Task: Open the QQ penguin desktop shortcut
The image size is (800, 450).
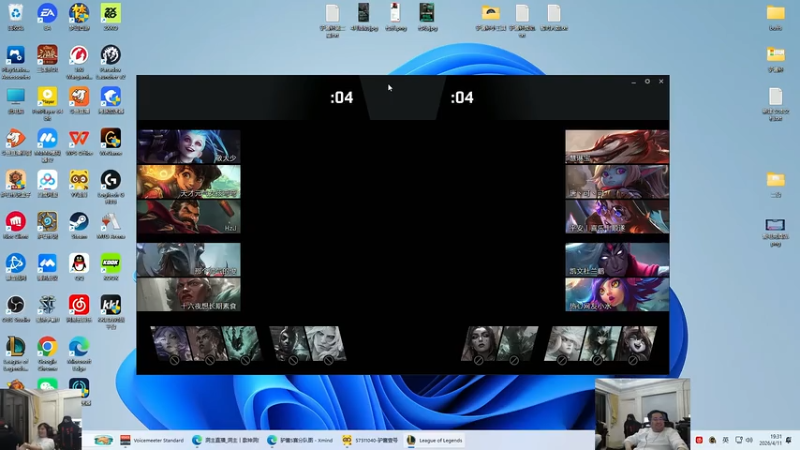Action: (x=79, y=267)
